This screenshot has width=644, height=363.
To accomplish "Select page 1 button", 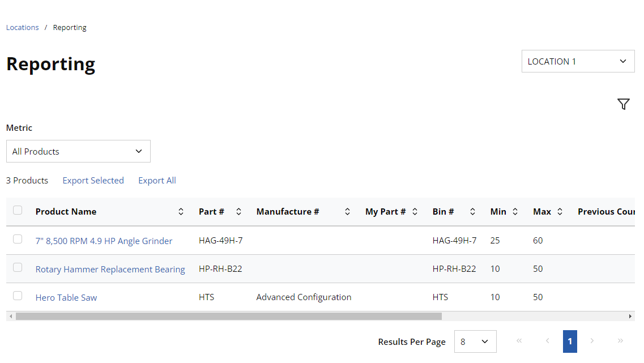I will (570, 341).
